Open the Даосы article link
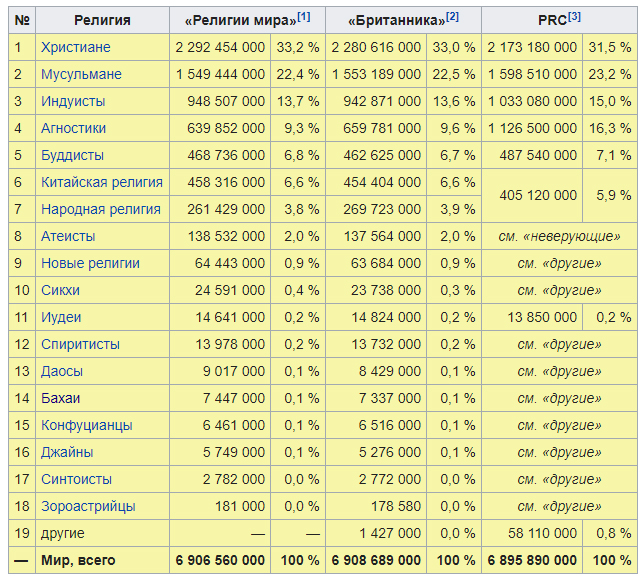Screen dimensions: 644x578 [61, 371]
